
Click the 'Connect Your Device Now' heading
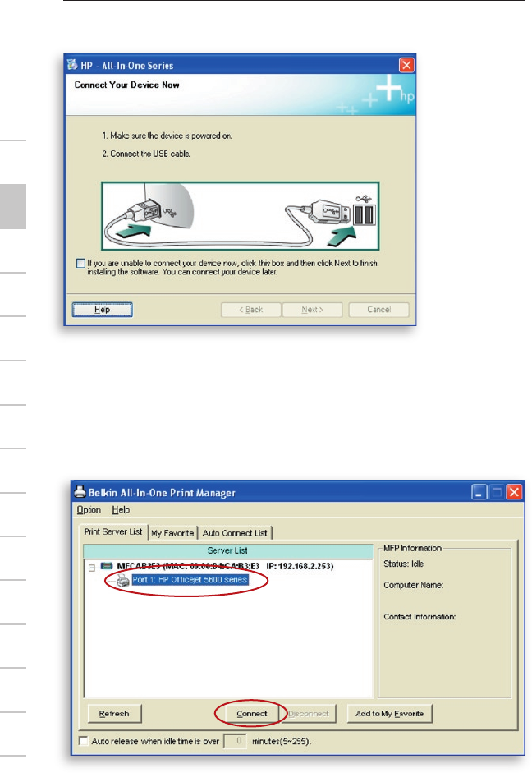point(126,85)
